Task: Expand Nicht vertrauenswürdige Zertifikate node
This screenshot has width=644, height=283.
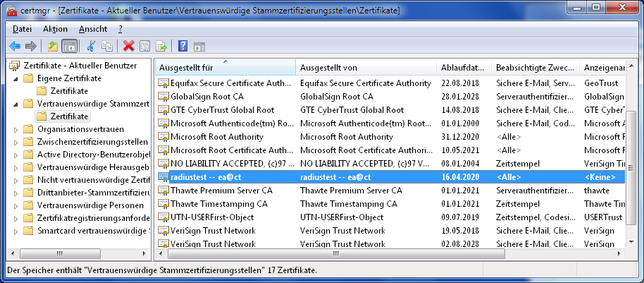Action: coord(16,180)
